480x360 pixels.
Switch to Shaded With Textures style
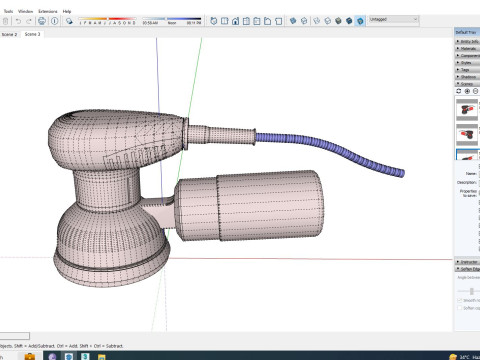[349, 21]
